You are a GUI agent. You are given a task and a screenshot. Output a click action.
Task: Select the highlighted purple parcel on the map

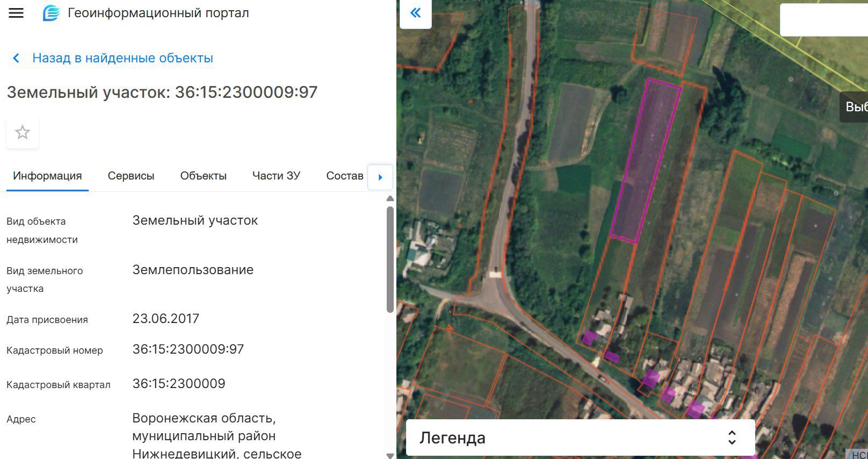click(646, 160)
